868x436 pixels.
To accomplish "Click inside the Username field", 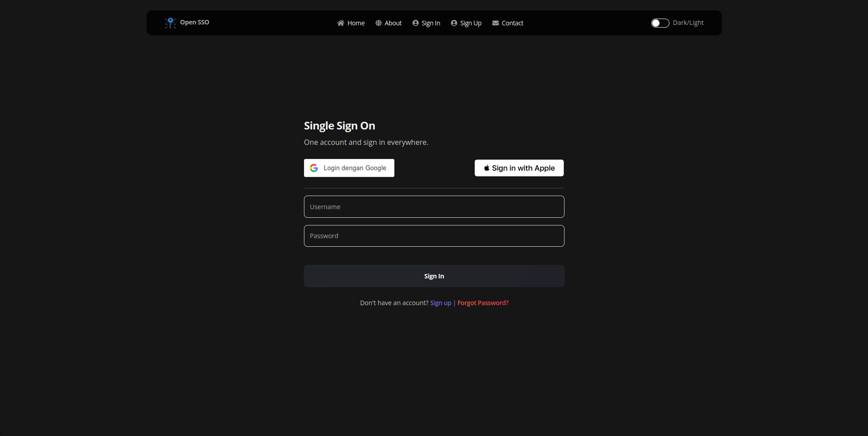I will (434, 206).
